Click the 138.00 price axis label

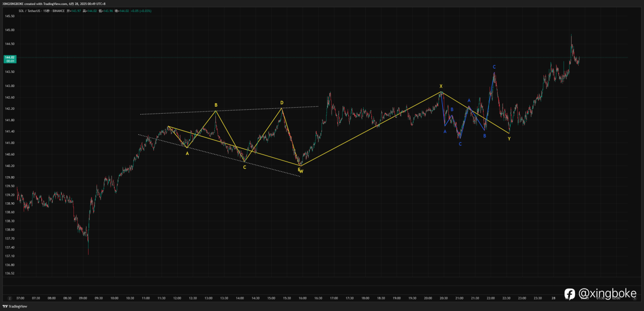tap(10, 230)
